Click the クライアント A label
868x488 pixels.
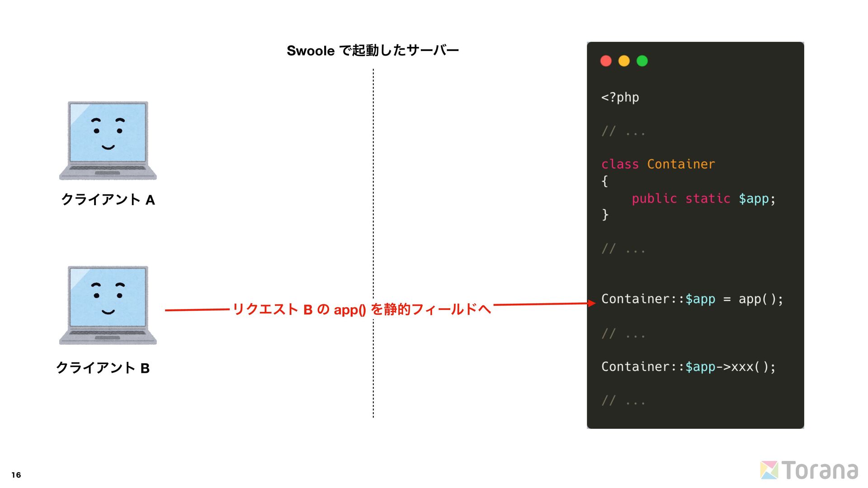108,200
